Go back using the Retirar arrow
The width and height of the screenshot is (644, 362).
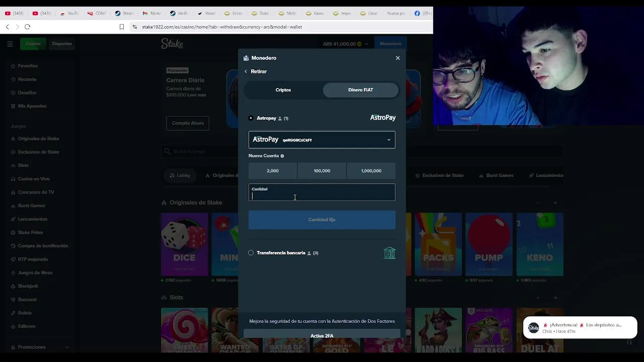[246, 71]
